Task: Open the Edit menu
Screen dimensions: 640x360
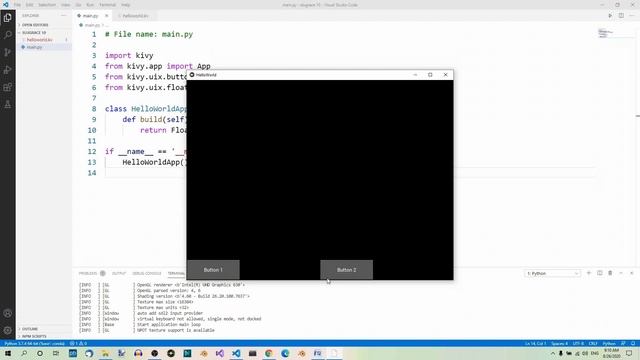Action: point(29,5)
